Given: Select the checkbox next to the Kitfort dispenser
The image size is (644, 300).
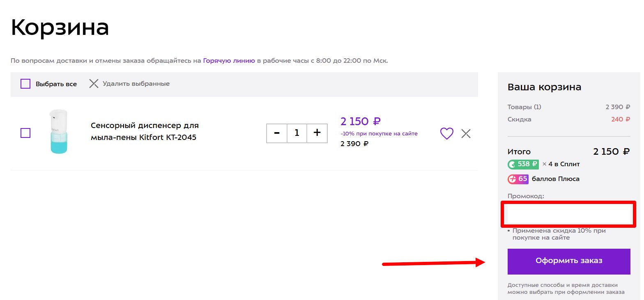Looking at the screenshot, I should click(25, 133).
